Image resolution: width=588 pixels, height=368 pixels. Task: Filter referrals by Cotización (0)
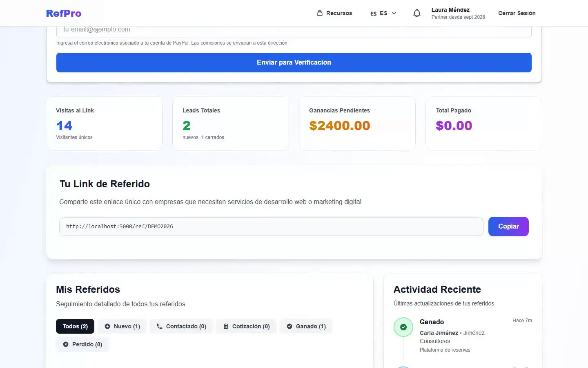[246, 326]
